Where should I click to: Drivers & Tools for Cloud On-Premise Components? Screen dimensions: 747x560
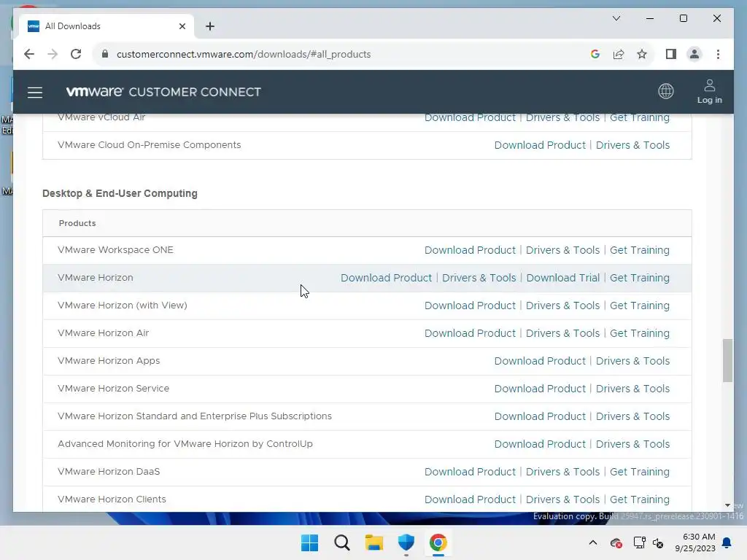click(632, 145)
